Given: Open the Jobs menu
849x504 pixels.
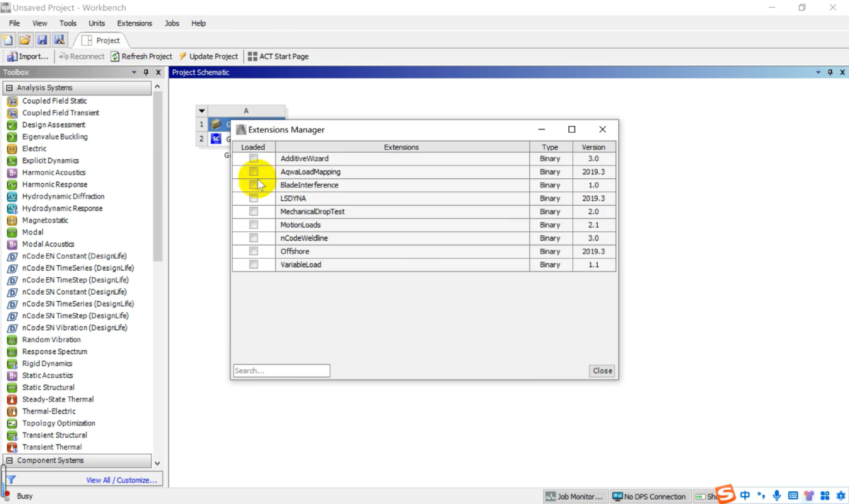Looking at the screenshot, I should (x=172, y=23).
